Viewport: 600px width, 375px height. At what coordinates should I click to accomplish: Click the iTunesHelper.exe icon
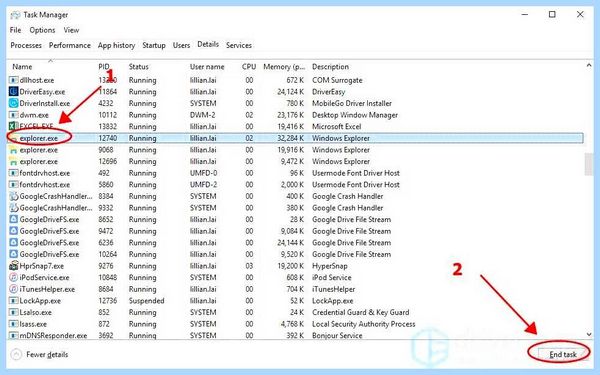point(14,289)
